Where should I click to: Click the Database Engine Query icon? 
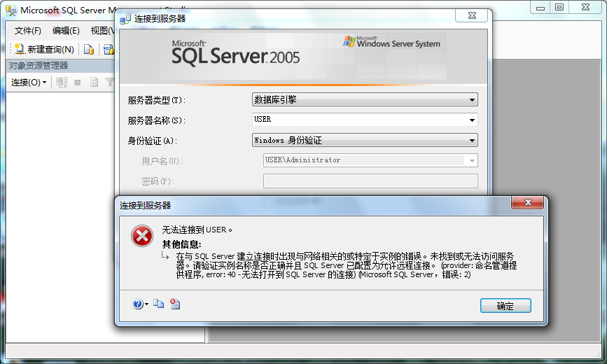click(89, 49)
